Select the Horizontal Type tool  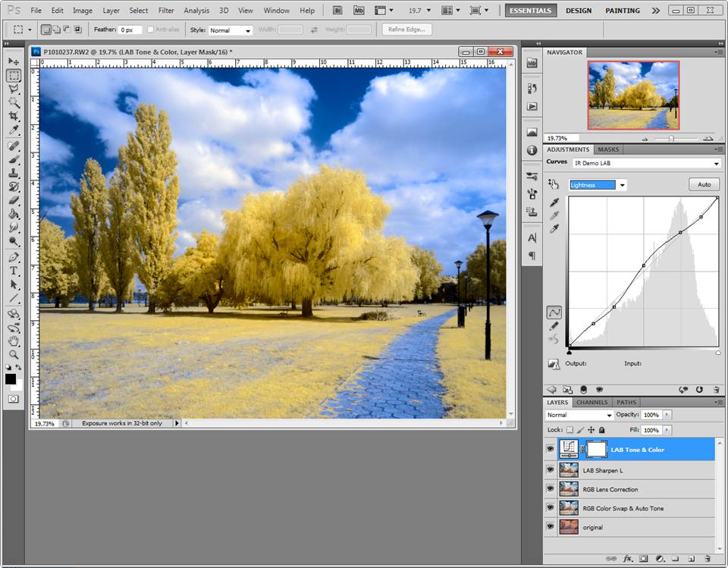(14, 271)
